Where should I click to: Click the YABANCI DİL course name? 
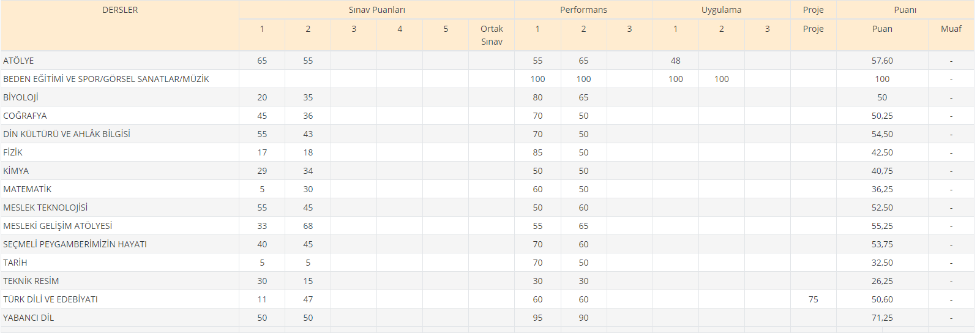pos(29,318)
